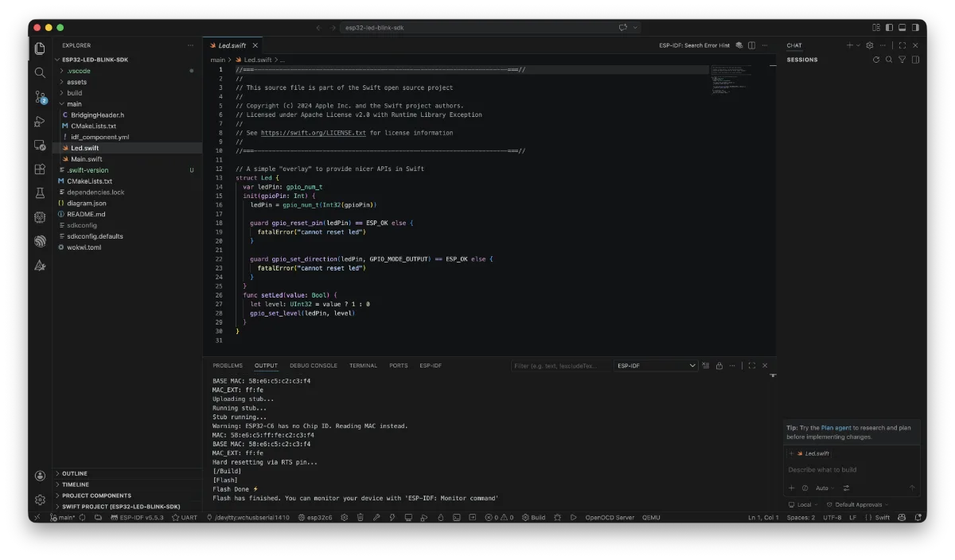Refresh the chat sessions list
955x560 pixels.
[876, 60]
